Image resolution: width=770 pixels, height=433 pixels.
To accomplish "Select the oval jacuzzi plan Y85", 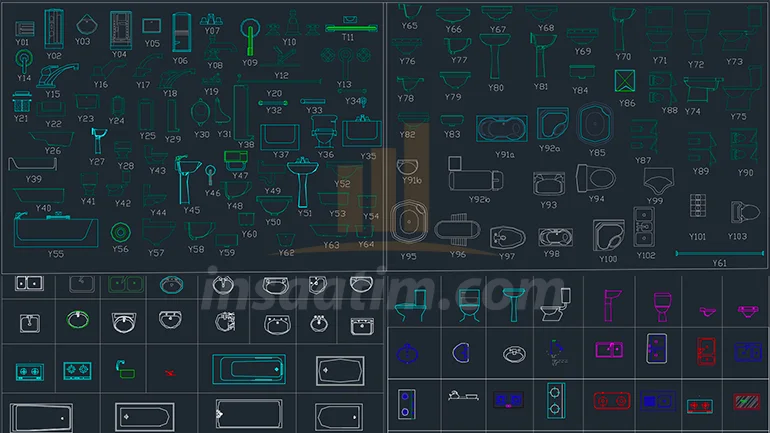I will [595, 123].
